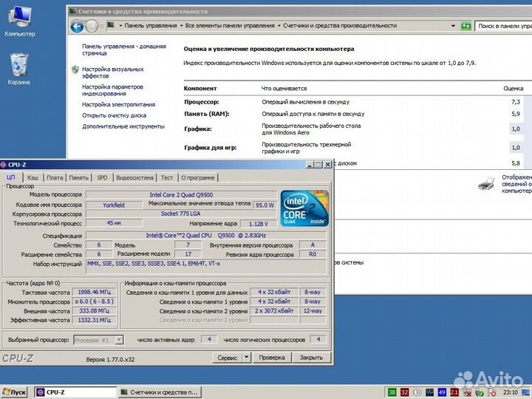
Task: Open Панель управления - домашняя страница link
Action: [x=124, y=50]
